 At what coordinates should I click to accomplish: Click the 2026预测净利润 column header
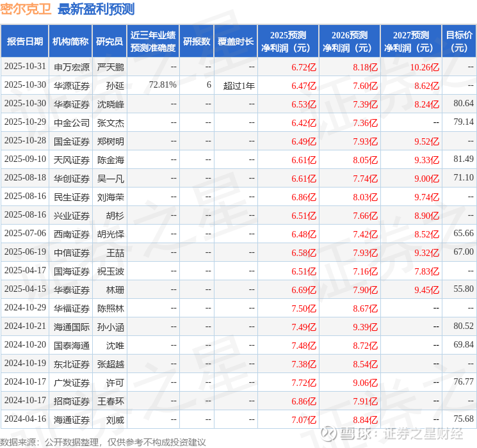pos(350,42)
